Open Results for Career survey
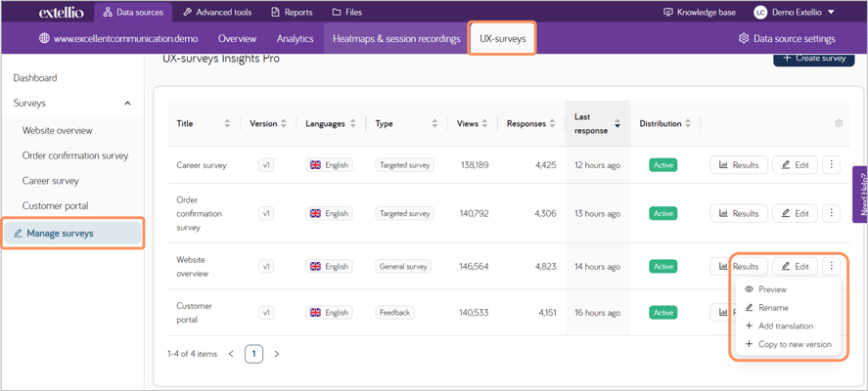The width and height of the screenshot is (868, 391). click(739, 165)
